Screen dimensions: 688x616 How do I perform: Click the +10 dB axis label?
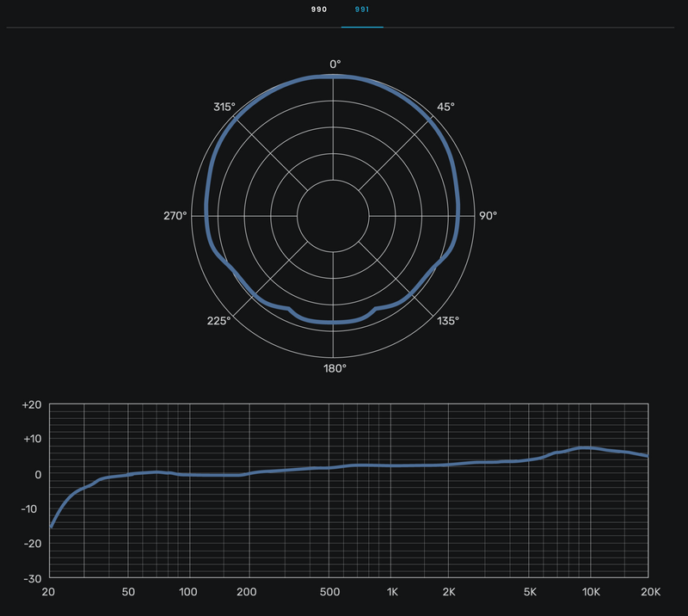click(32, 439)
